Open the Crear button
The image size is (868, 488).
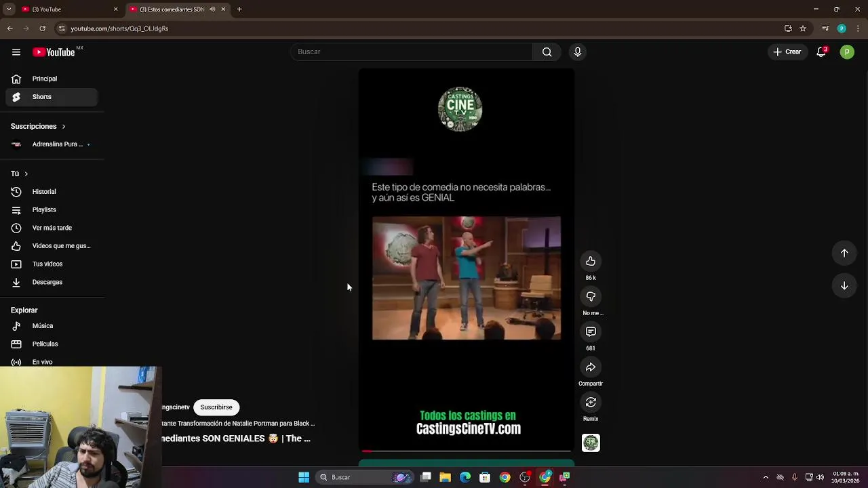tap(787, 52)
